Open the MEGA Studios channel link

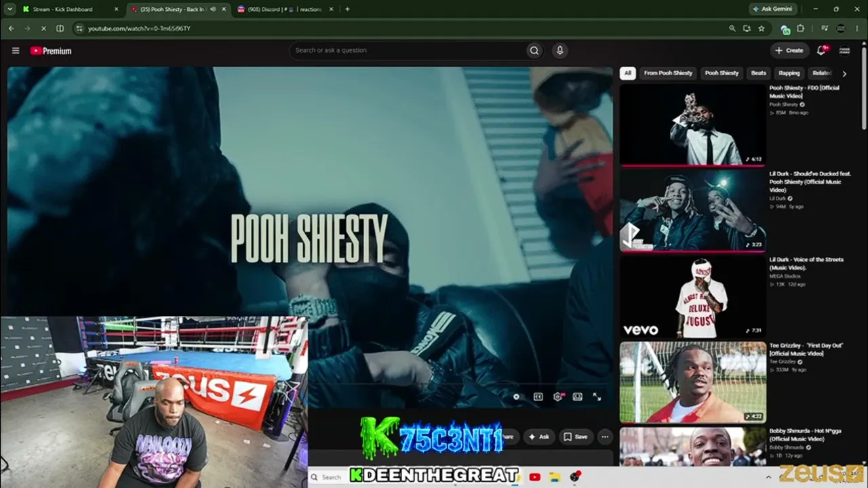coord(785,276)
